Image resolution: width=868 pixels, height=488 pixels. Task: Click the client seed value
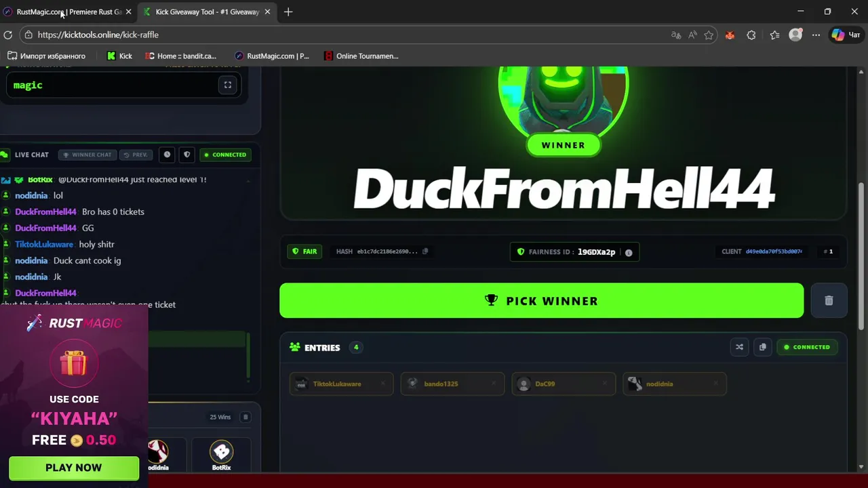click(774, 251)
